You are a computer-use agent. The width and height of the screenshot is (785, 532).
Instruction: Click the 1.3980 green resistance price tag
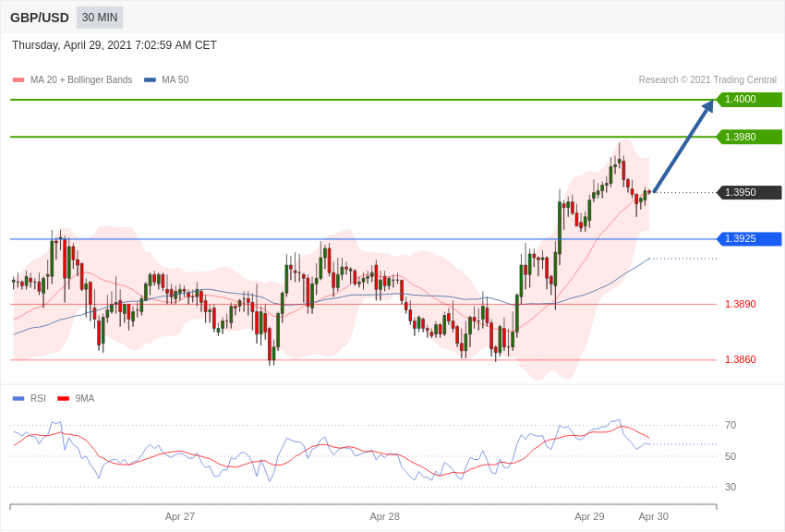(749, 137)
